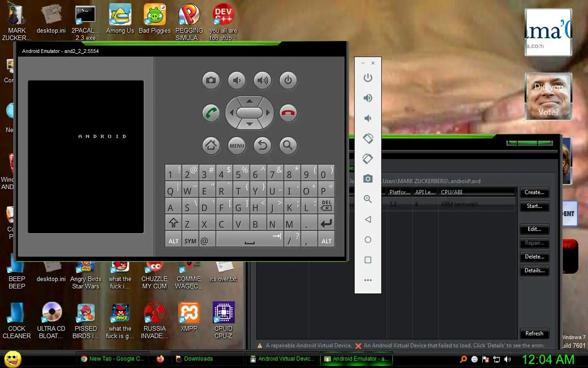Click the Start... button in AVD Manager
This screenshot has height=368, width=588.
(x=534, y=206)
